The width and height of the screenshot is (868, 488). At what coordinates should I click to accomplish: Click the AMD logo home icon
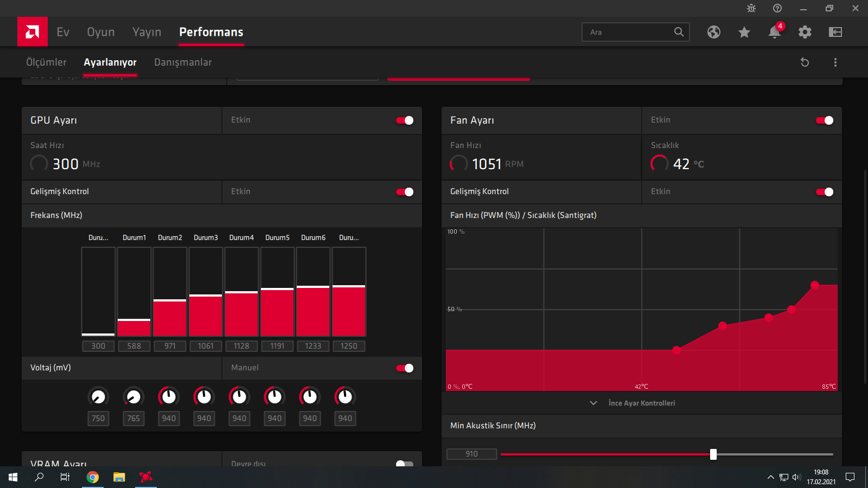[32, 32]
